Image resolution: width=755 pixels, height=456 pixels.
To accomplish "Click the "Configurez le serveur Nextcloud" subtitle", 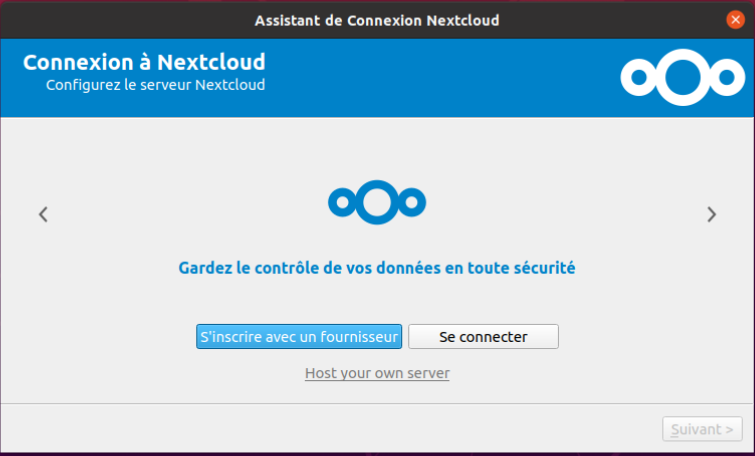I will point(155,85).
